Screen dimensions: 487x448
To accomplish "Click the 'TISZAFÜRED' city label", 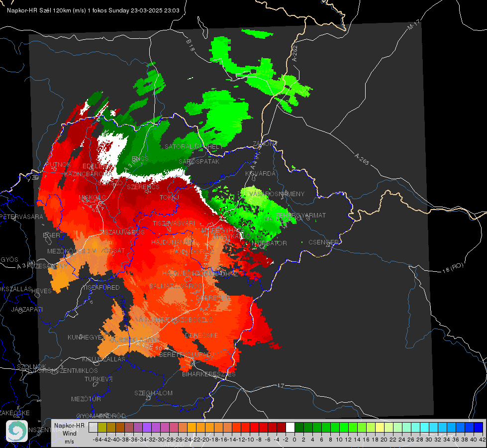I will click(x=101, y=288).
